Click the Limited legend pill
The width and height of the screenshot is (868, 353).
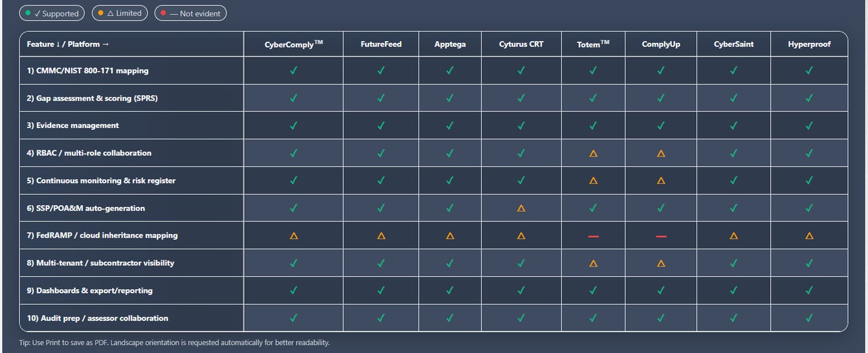[x=119, y=13]
